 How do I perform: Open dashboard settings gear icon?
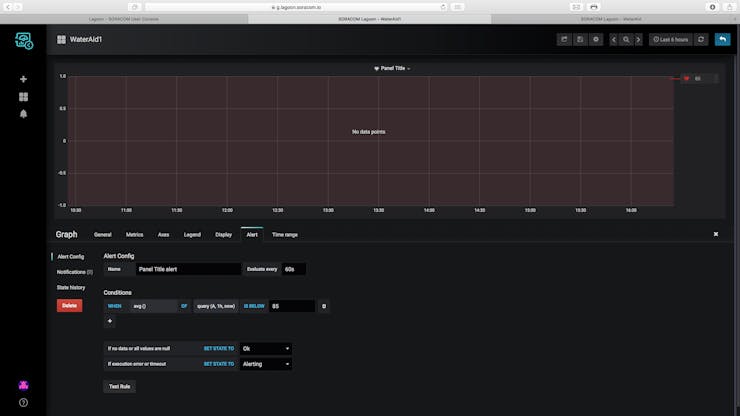pyautogui.click(x=596, y=40)
